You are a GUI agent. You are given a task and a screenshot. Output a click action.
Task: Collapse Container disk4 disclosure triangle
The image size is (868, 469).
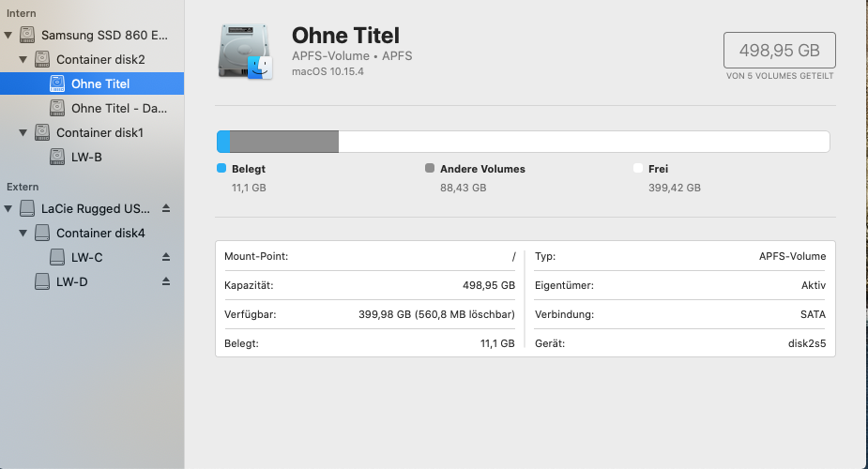click(23, 233)
